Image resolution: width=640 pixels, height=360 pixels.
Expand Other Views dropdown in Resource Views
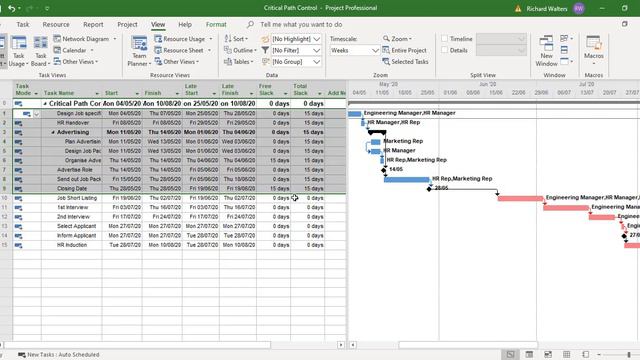point(177,62)
